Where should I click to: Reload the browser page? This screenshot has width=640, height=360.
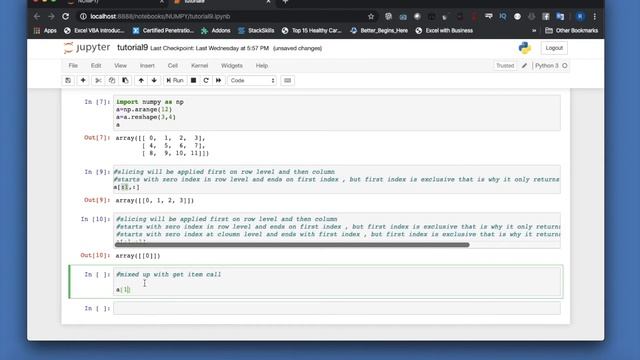[x=65, y=16]
